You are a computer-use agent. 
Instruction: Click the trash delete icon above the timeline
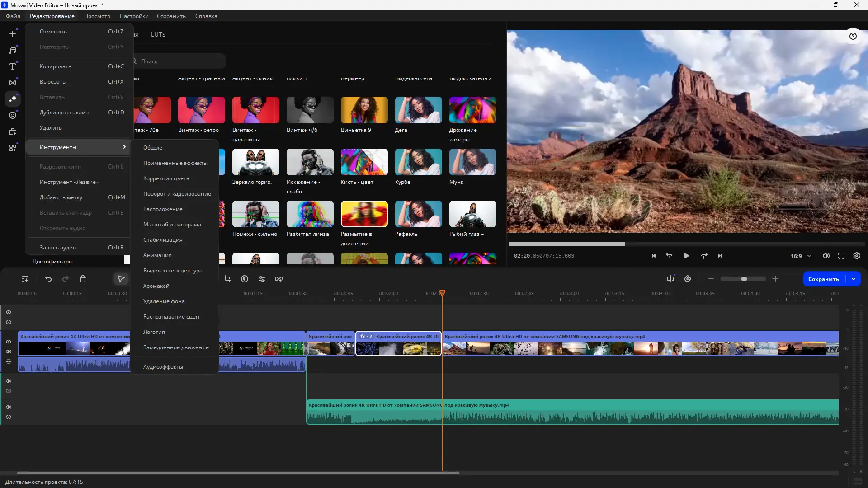click(x=83, y=279)
